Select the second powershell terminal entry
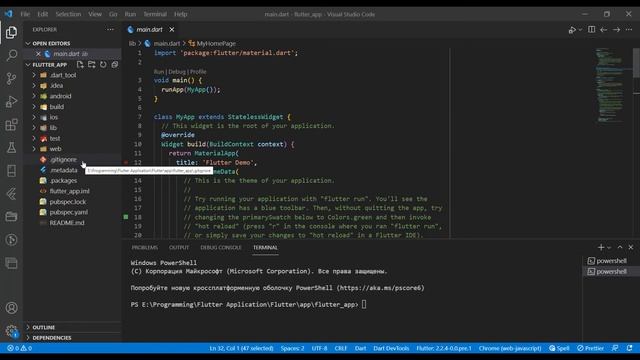640x360 pixels. [x=611, y=271]
